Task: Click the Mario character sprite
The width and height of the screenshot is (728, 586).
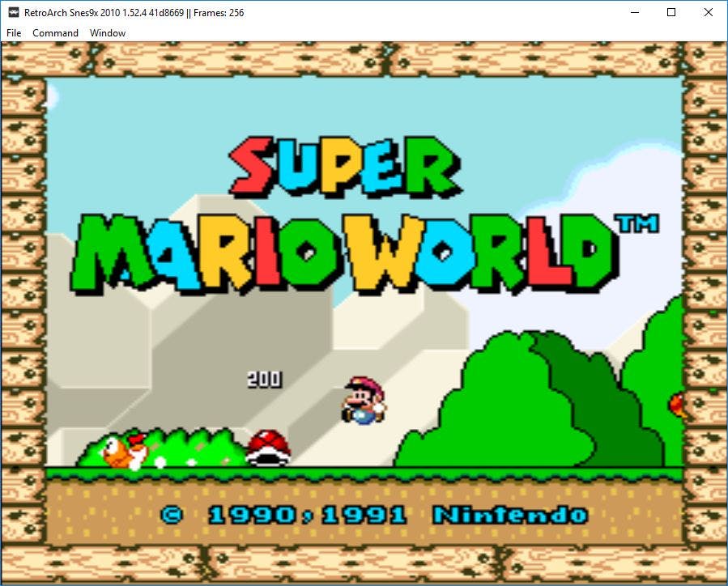Action: pos(364,400)
